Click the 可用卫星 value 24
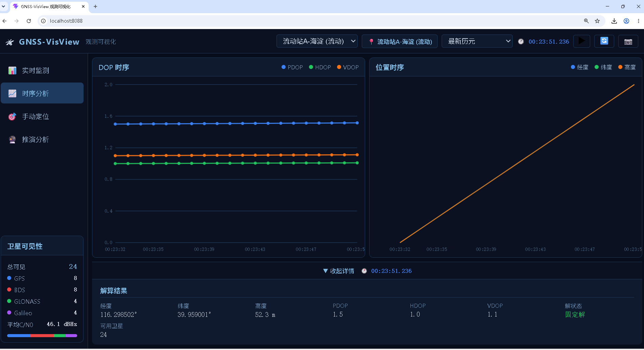644x350 pixels. pyautogui.click(x=104, y=334)
